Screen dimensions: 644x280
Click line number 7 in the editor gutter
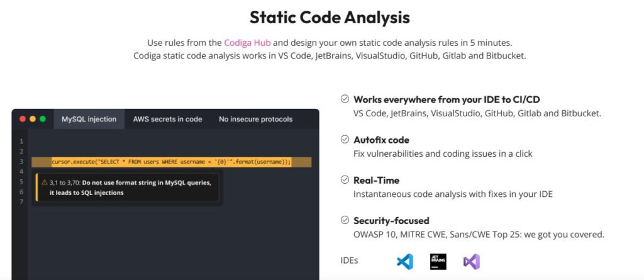(21, 201)
